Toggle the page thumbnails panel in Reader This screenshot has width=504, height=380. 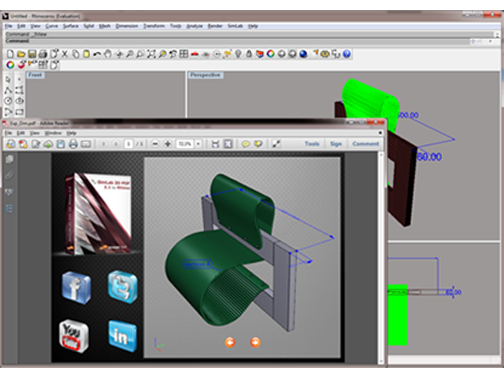tap(9, 159)
